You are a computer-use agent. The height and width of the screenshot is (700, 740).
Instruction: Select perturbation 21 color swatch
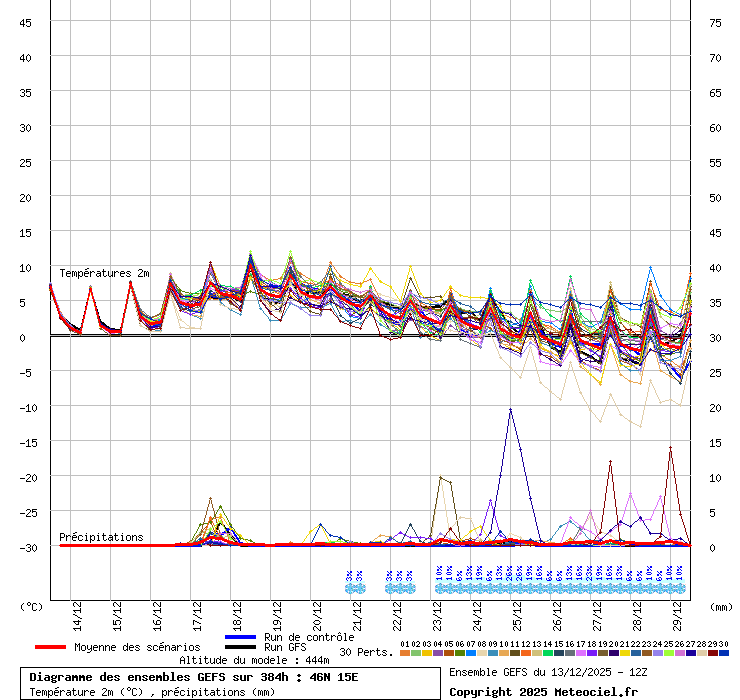tap(624, 653)
